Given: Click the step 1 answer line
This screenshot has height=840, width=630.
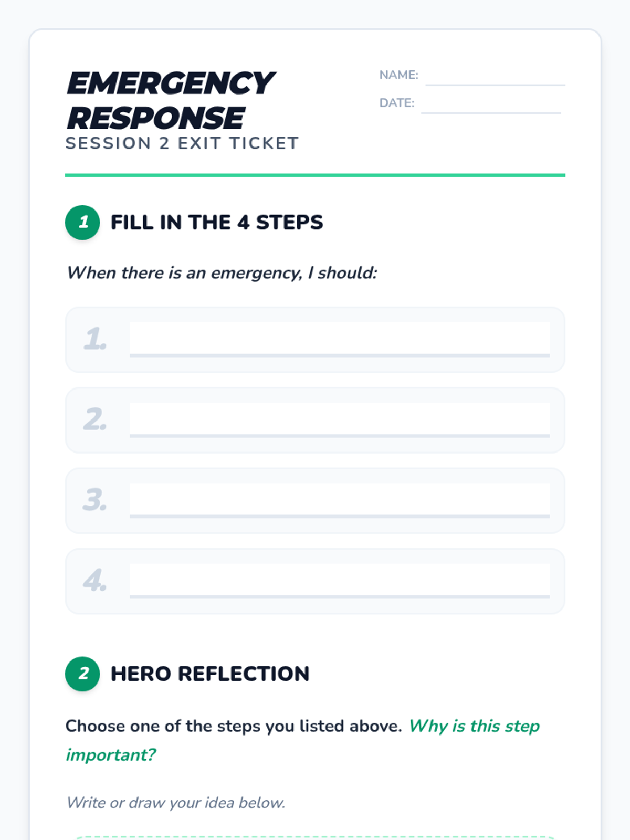Looking at the screenshot, I should click(340, 340).
